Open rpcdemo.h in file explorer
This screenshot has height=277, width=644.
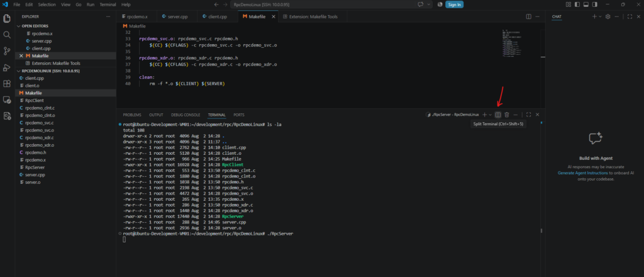35,152
